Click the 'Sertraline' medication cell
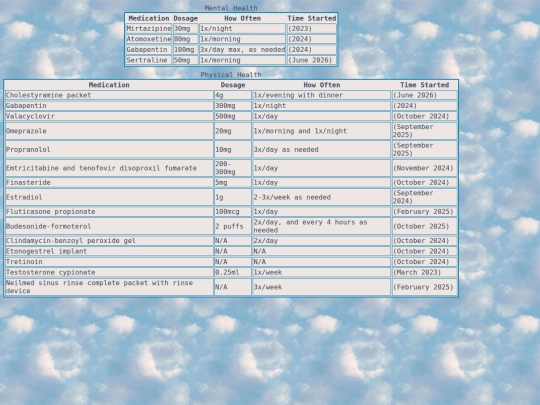Viewport: 540px width, 405px height. [148, 60]
